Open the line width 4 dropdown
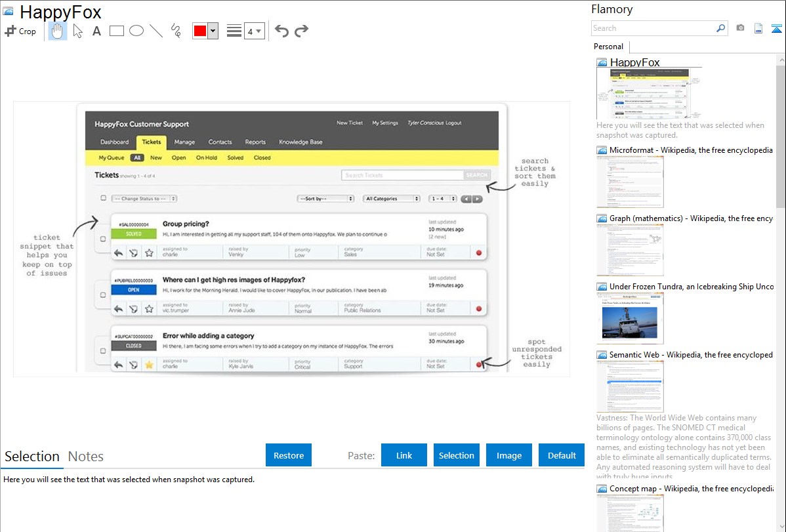786x532 pixels. click(255, 31)
